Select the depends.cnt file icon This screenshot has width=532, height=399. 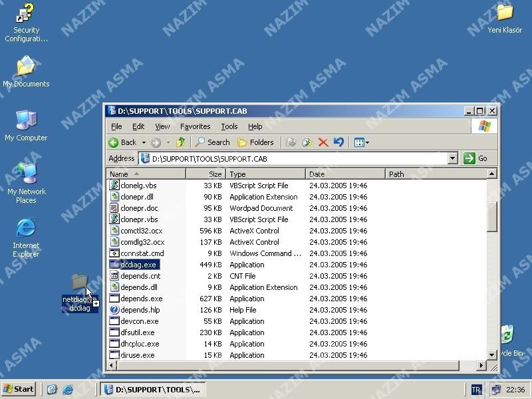[114, 275]
